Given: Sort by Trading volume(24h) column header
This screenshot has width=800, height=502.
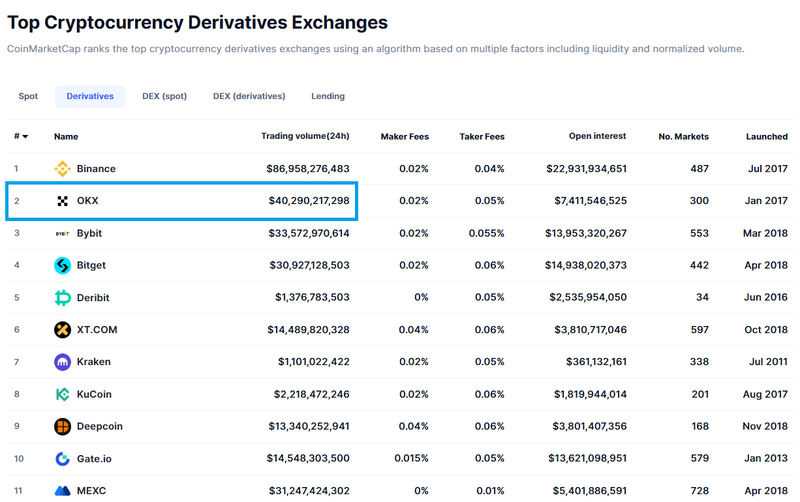Looking at the screenshot, I should click(x=305, y=136).
